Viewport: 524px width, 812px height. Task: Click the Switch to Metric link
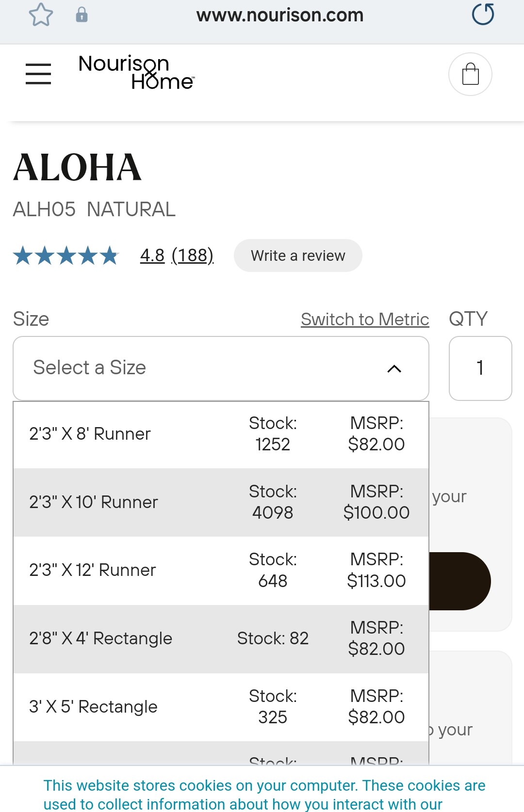click(365, 319)
